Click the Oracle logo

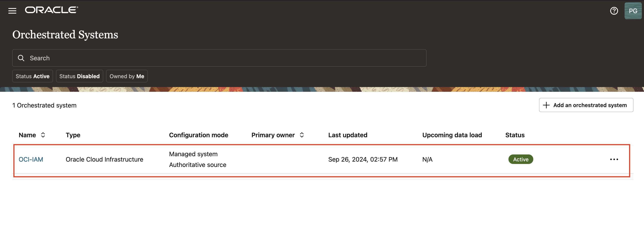click(52, 10)
